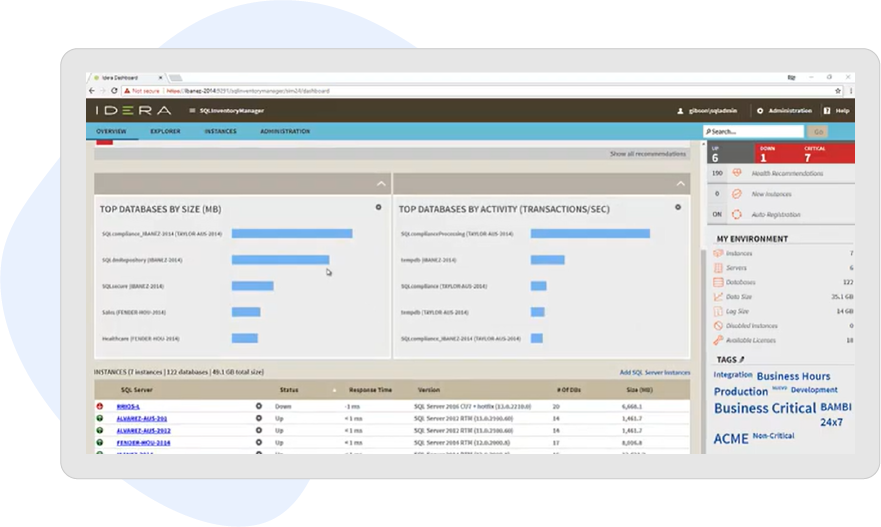Select the Business Critical tag

(x=765, y=408)
